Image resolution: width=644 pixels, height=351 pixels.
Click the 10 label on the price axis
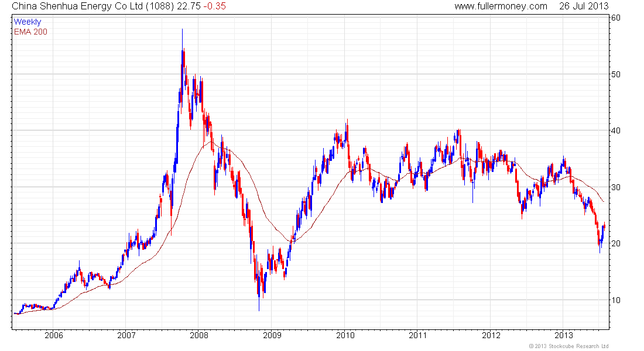pyautogui.click(x=616, y=300)
